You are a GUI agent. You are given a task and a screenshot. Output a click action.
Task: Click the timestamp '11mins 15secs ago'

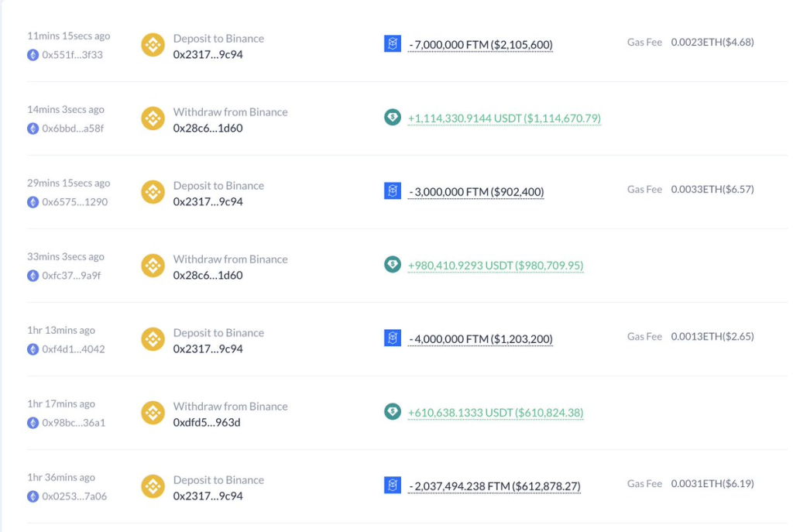tap(69, 36)
